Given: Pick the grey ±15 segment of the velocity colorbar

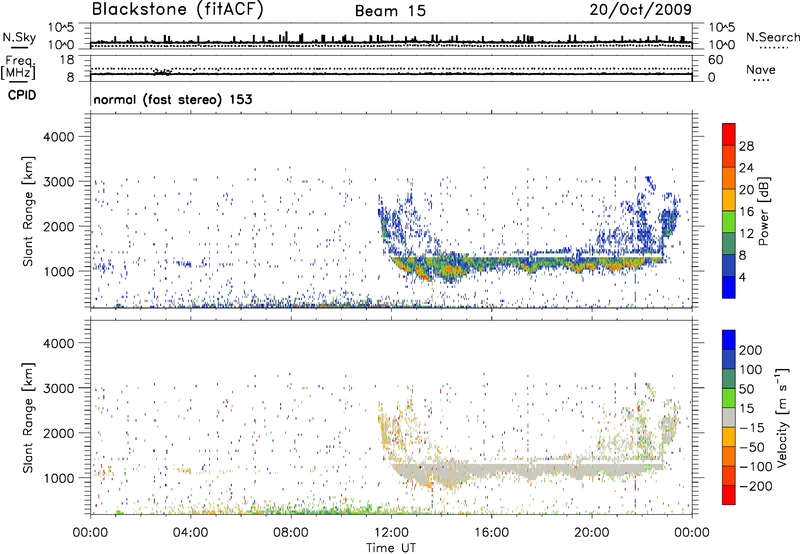Looking at the screenshot, I should point(729,417).
